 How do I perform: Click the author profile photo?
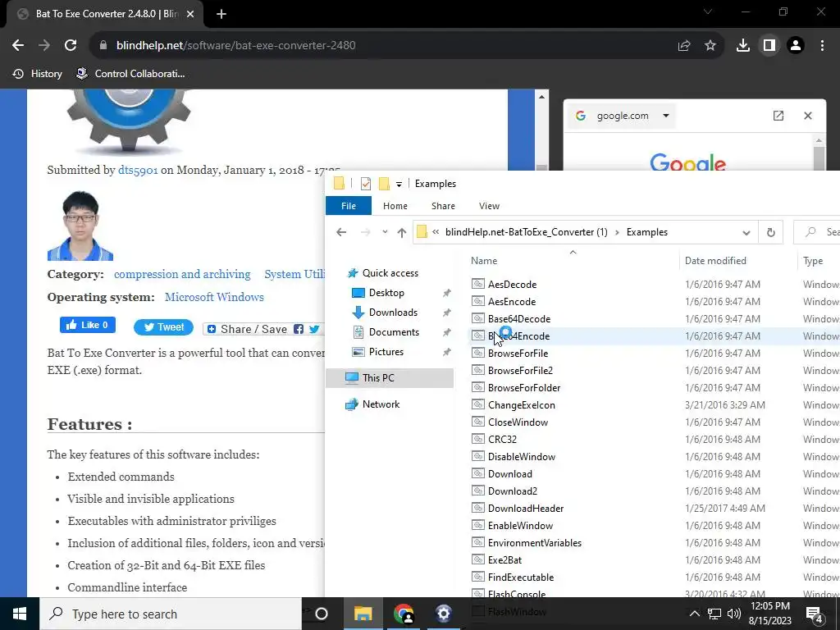coord(80,226)
